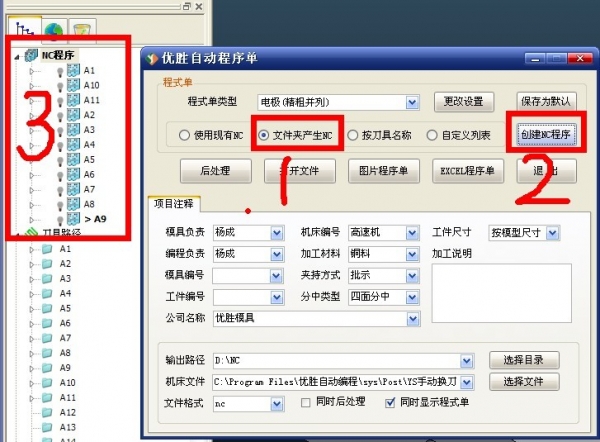Screen dimensions: 600x442
Task: Click 选择目录 button
Action: tap(524, 360)
